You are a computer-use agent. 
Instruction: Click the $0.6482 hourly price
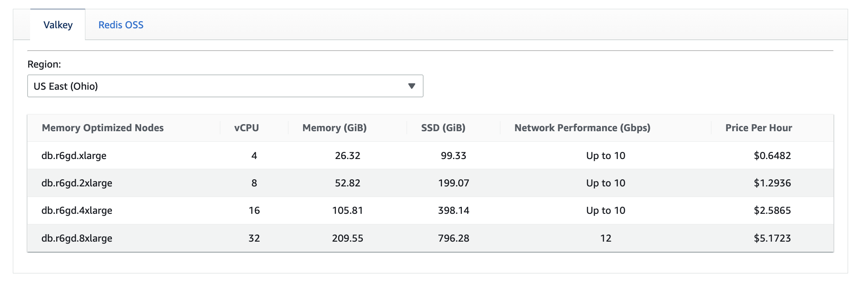tap(772, 155)
